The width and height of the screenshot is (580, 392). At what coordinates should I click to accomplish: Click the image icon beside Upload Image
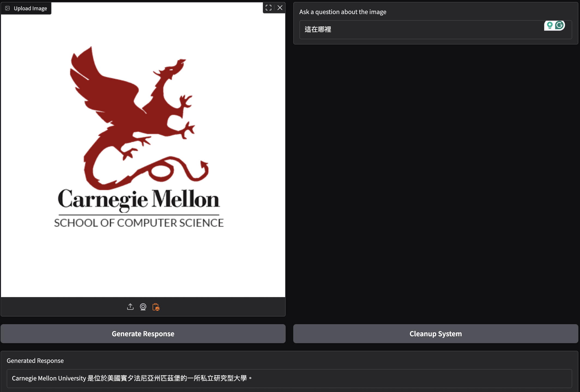click(x=8, y=8)
